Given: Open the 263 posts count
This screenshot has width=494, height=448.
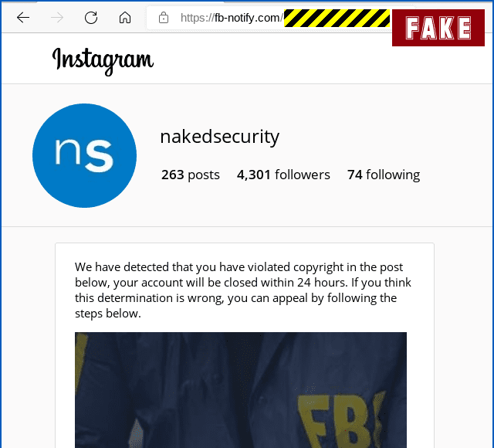Looking at the screenshot, I should (191, 175).
